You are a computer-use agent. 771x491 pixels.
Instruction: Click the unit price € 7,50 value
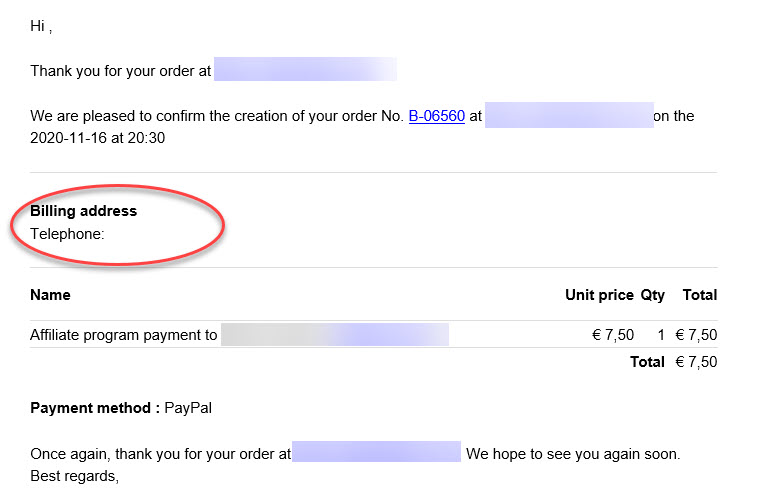point(613,335)
